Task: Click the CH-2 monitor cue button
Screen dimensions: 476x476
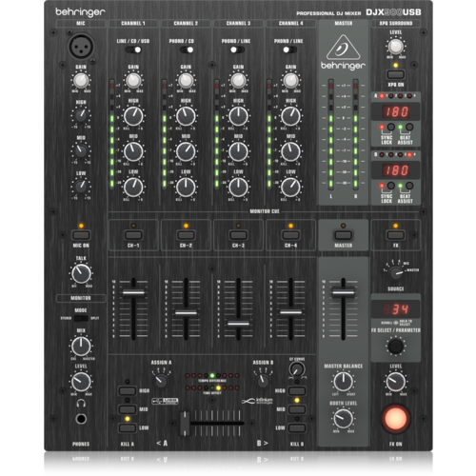Action: coord(186,235)
